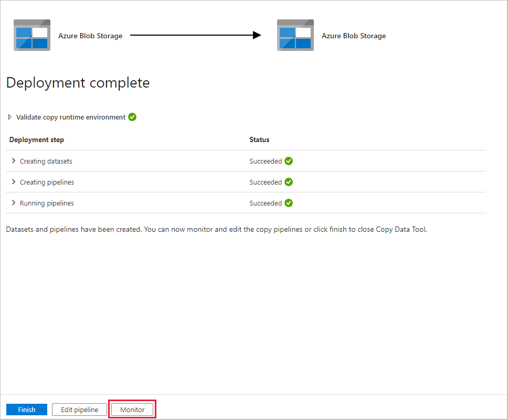Expand the Running pipelines step
This screenshot has width=508, height=420.
(13, 203)
